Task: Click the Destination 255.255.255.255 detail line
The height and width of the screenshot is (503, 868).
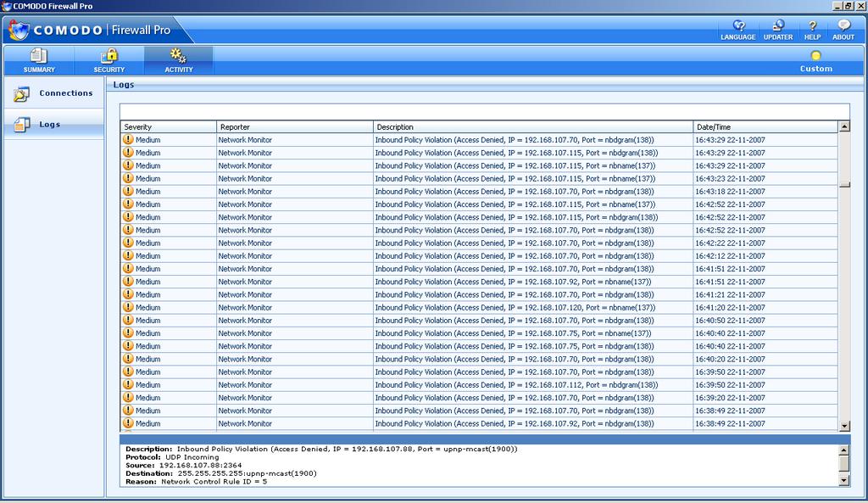Action: tap(221, 473)
